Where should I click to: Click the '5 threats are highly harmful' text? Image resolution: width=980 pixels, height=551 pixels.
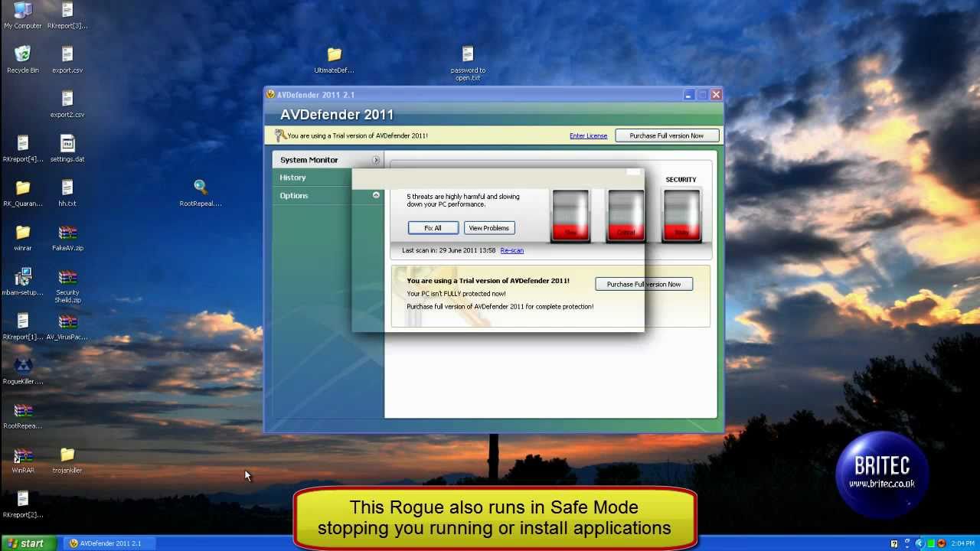(x=463, y=201)
